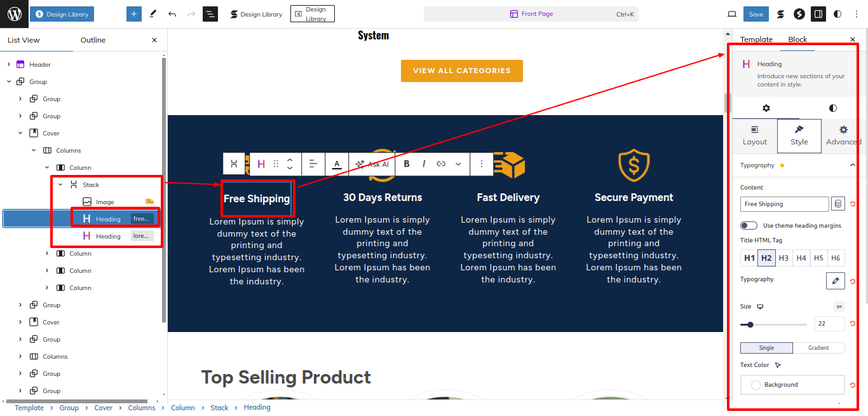This screenshot has width=868, height=416.
Task: Toggle the Settings sidebar panel icon
Action: click(x=818, y=14)
